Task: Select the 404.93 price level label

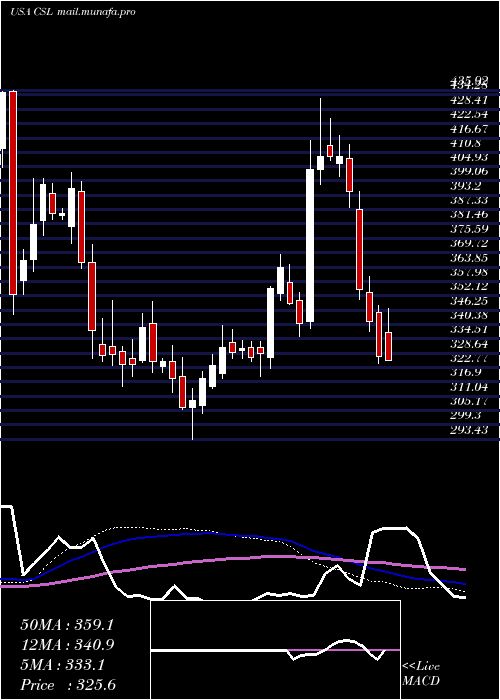Action: [468, 157]
